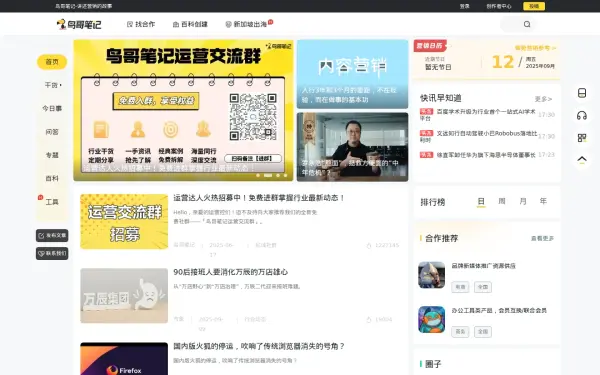Open 创作者中心 link
The width and height of the screenshot is (600, 375).
499,6
